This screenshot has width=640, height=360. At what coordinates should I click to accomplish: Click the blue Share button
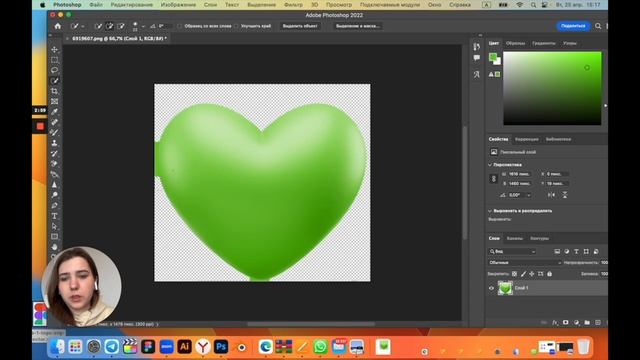(x=573, y=26)
